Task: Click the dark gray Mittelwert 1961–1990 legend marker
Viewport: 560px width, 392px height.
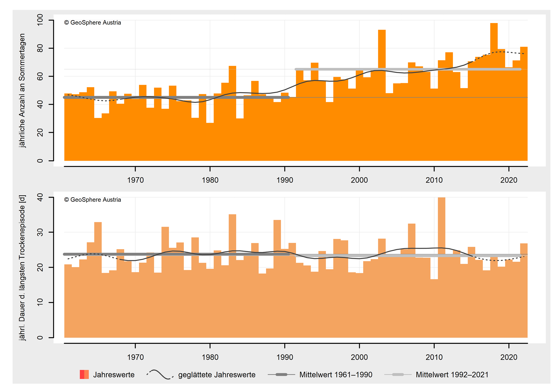Action: [281, 374]
